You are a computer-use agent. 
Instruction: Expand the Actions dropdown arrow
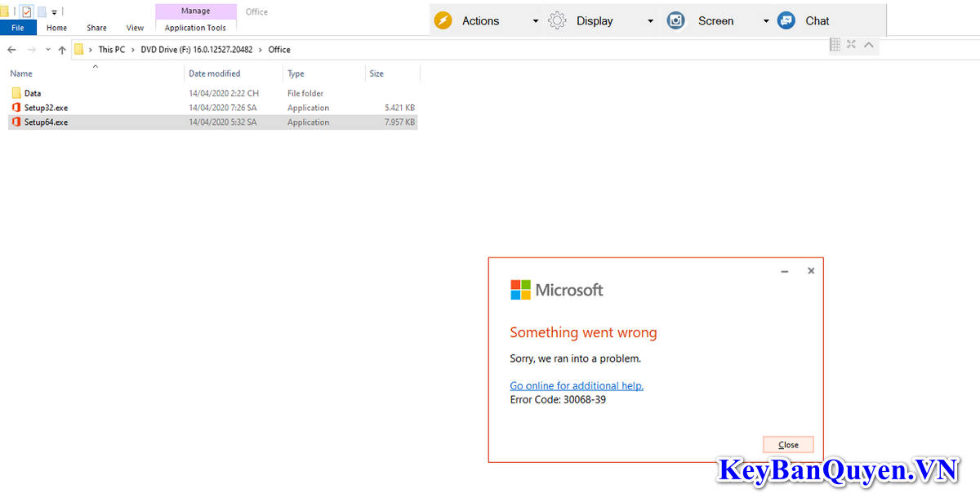[537, 20]
